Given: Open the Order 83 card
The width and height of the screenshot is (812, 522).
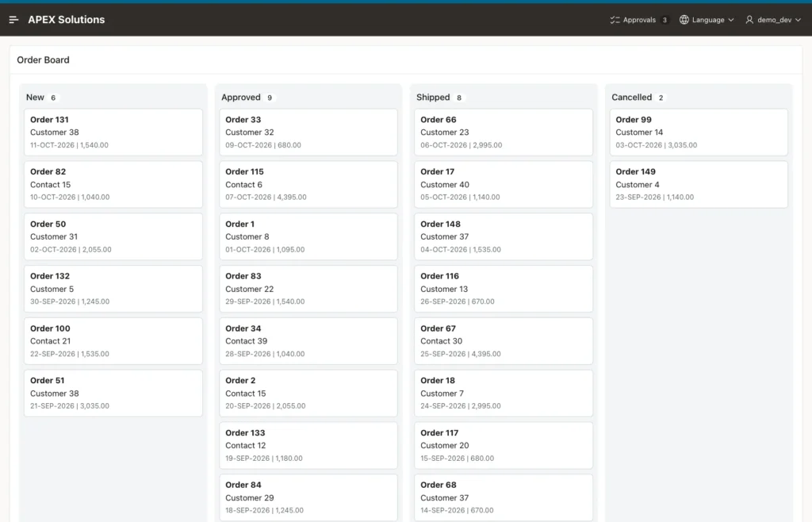Looking at the screenshot, I should coord(308,289).
